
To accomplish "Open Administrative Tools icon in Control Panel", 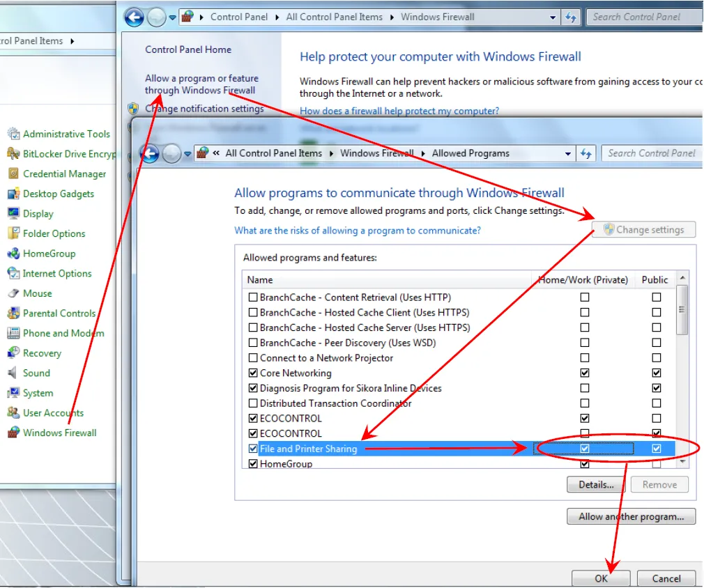I will [13, 134].
